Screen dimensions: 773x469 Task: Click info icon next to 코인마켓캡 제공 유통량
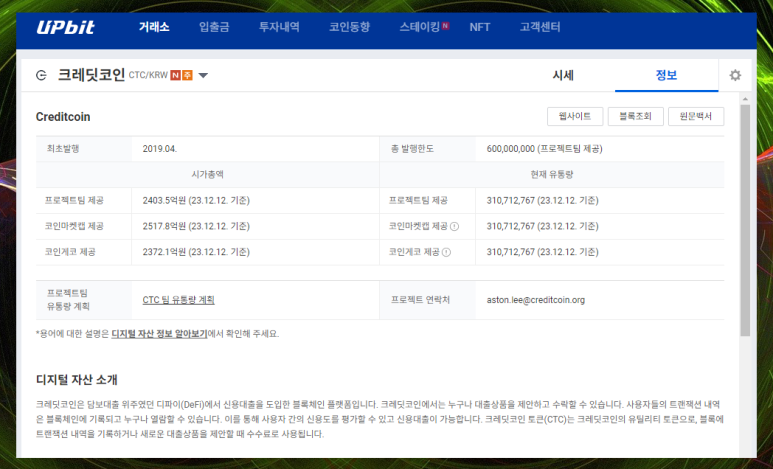coord(455,226)
